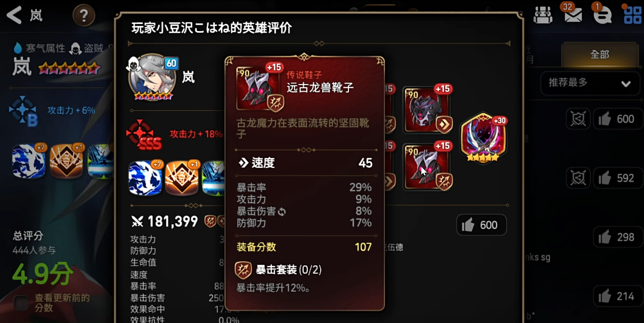Viewport: 644px width, 323px height.
Task: Select the +15 helmet equipment with speed badge
Action: [x=427, y=110]
